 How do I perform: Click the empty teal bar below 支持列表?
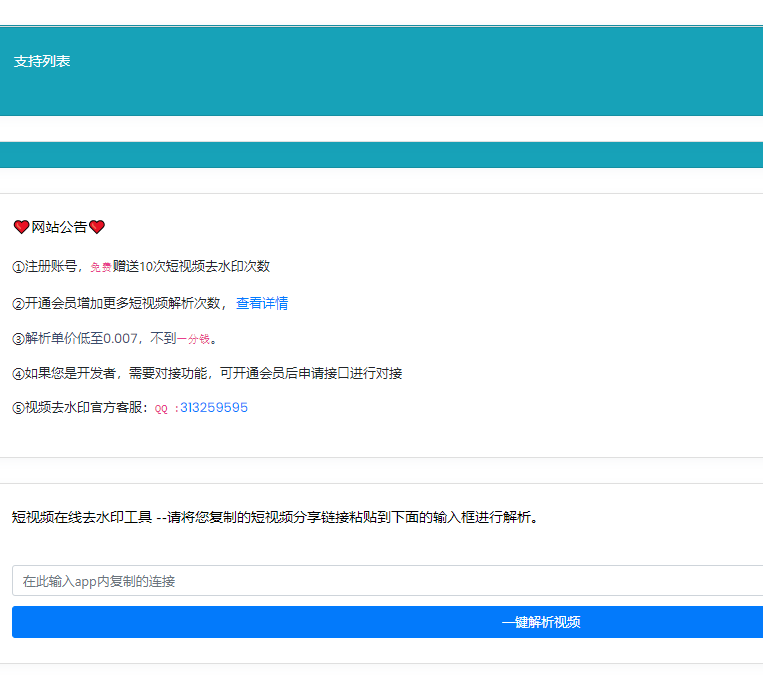coord(381,155)
